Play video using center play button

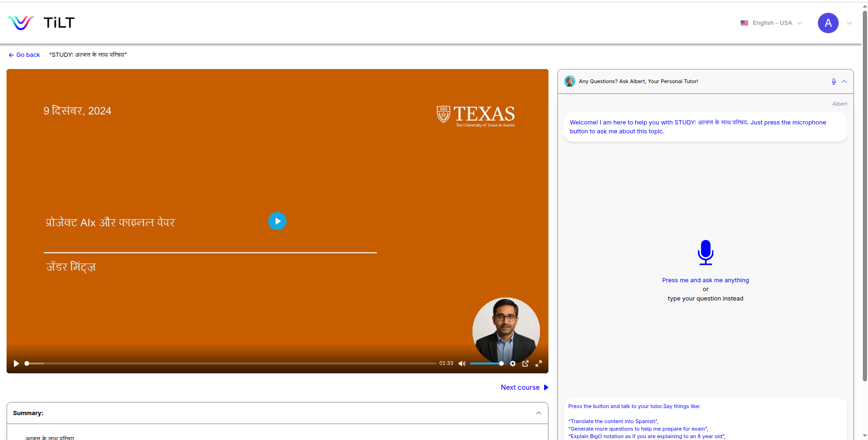coord(277,221)
